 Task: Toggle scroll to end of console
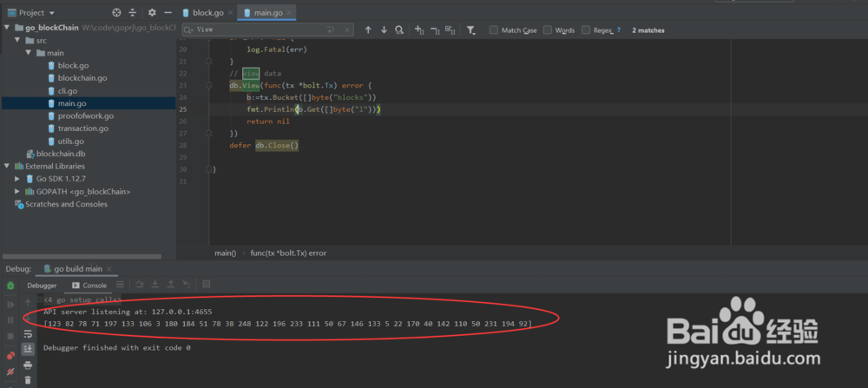28,349
